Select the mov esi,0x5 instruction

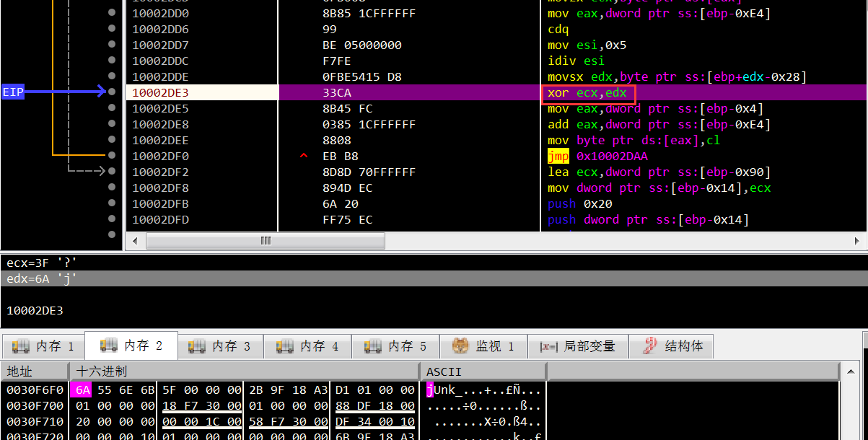click(x=587, y=45)
